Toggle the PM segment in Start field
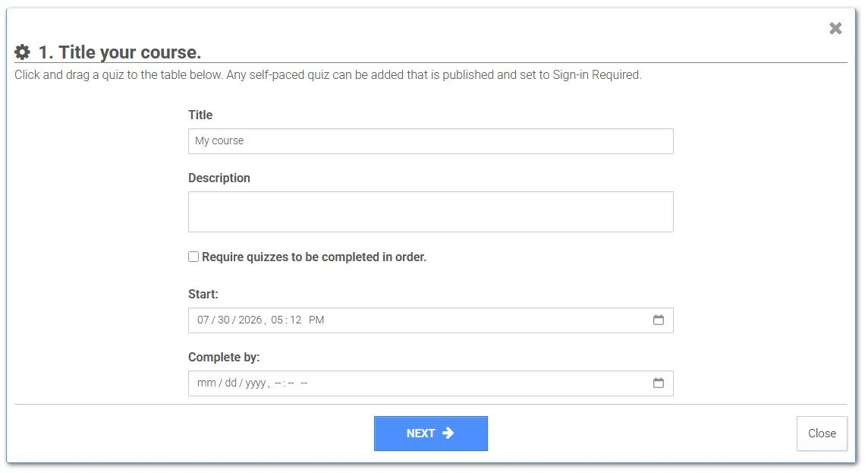 point(316,320)
